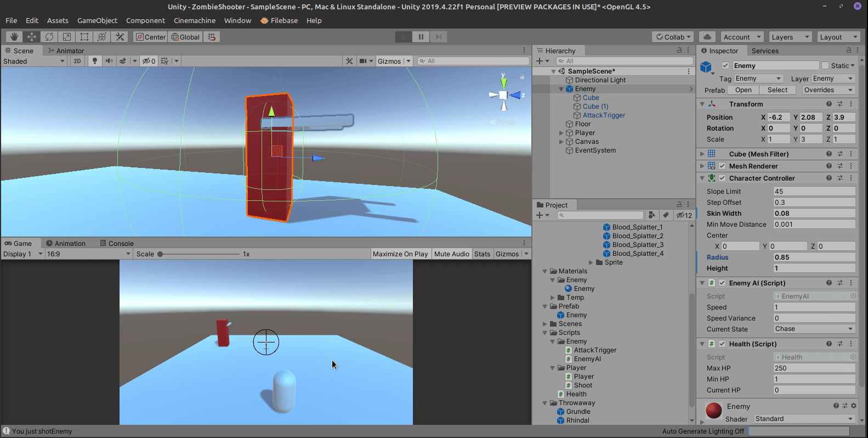Select the Move tool
Viewport: 868px width, 438px height.
[x=32, y=37]
